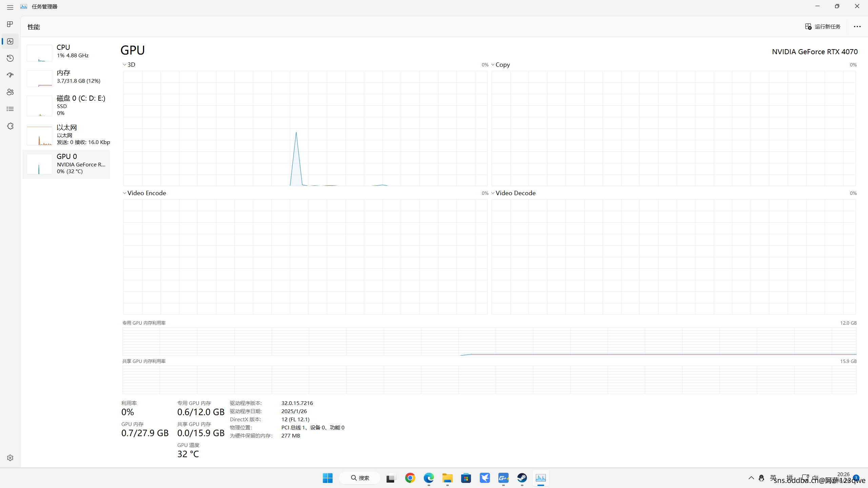Select 磁盘 0 (C: D: E:) entry
This screenshot has height=488, width=868.
coord(66,106)
